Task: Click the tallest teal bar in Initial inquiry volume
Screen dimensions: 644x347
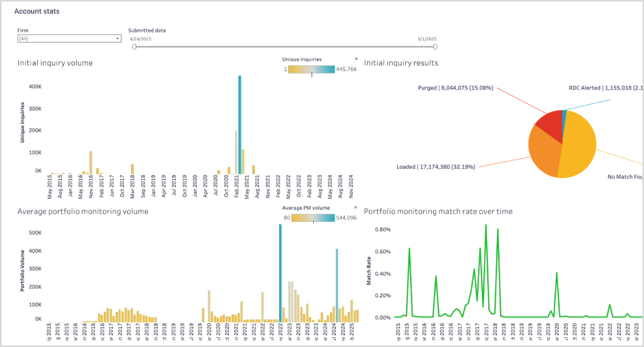Action: (240, 125)
